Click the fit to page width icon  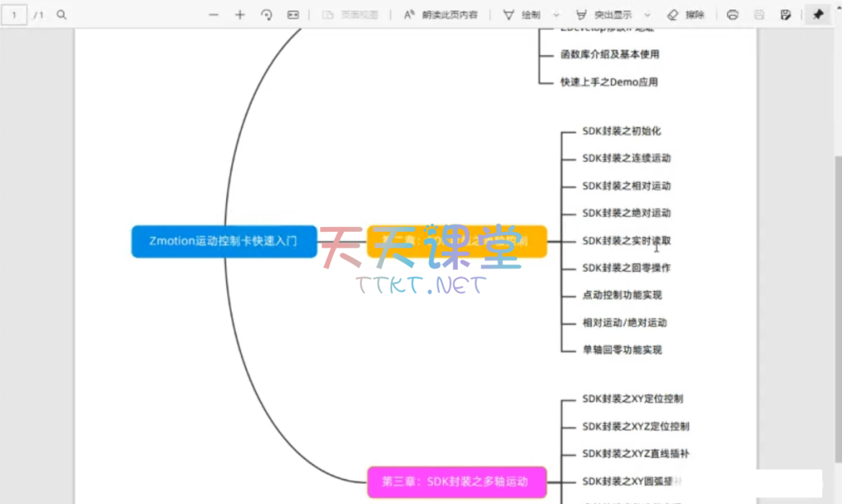coord(293,15)
